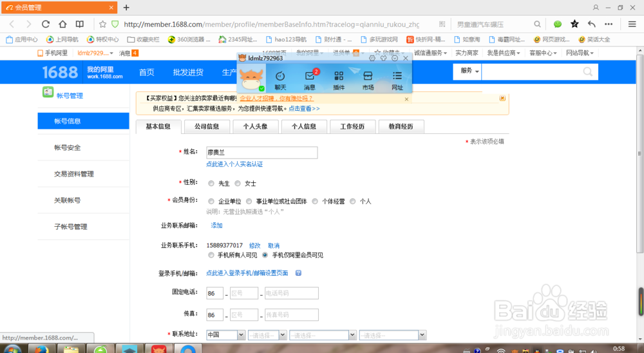Select 事业单位或社会团体 radio button
644x353 pixels.
click(249, 202)
